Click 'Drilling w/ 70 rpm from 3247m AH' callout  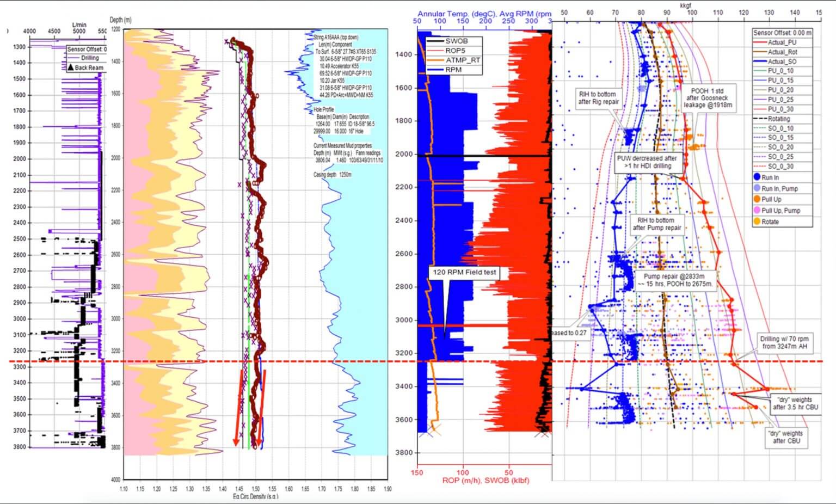pos(784,342)
